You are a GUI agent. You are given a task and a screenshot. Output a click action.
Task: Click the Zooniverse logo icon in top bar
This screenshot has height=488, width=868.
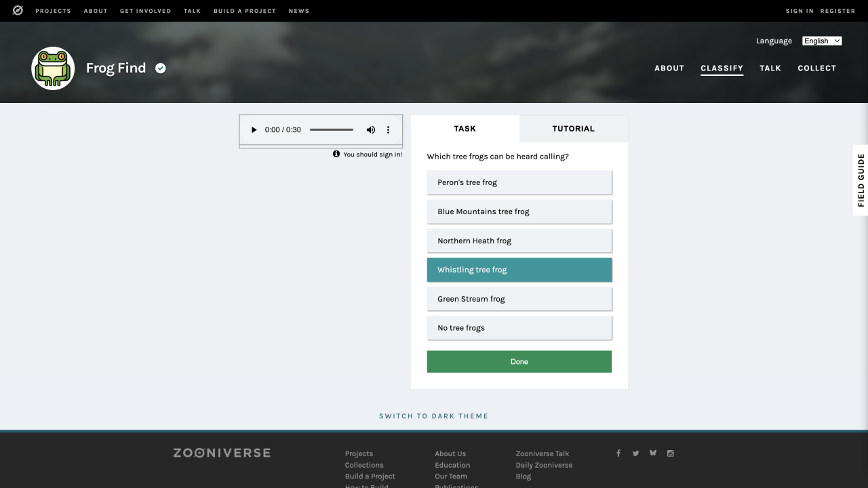pyautogui.click(x=18, y=11)
